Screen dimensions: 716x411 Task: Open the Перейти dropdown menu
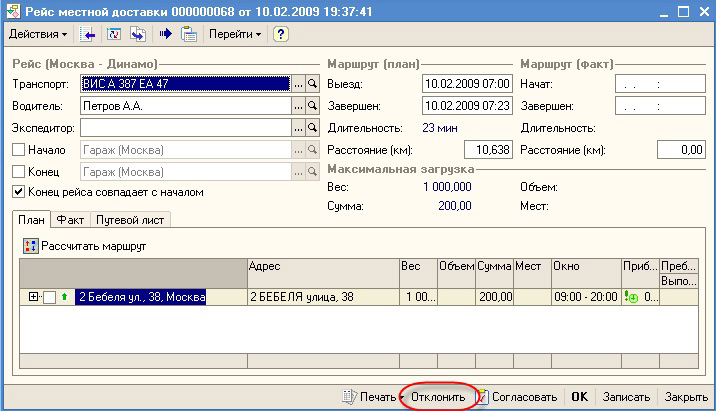[234, 35]
